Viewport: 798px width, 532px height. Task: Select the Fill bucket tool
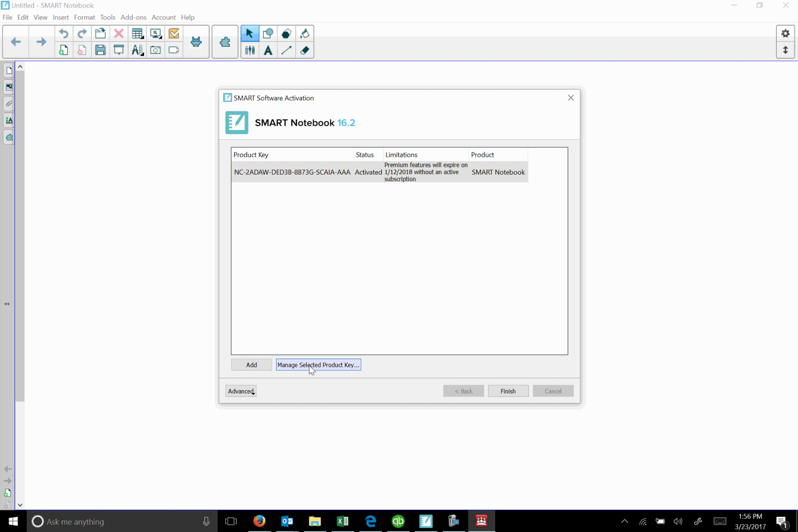(305, 33)
